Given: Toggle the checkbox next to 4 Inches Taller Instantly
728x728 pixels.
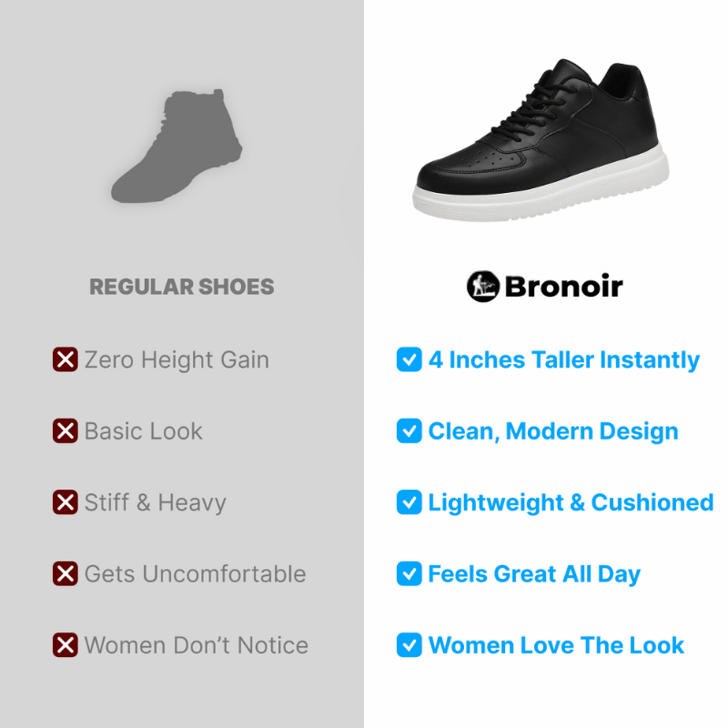Looking at the screenshot, I should [x=409, y=359].
